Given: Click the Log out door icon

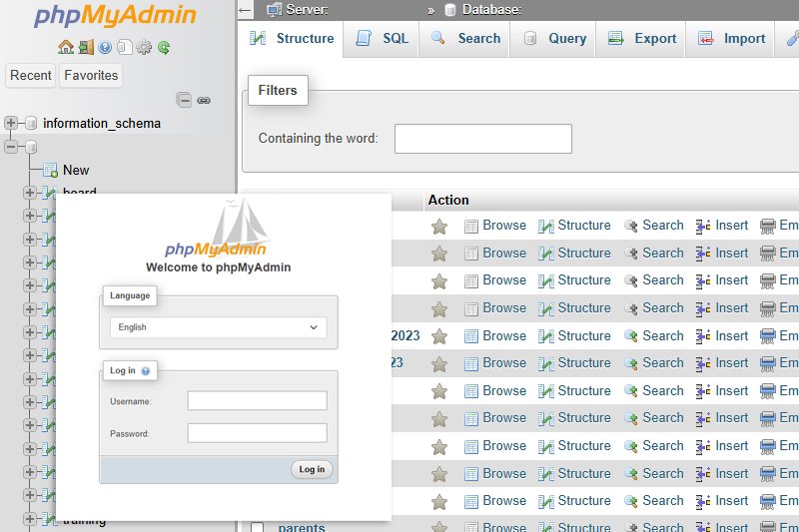Looking at the screenshot, I should (x=86, y=47).
